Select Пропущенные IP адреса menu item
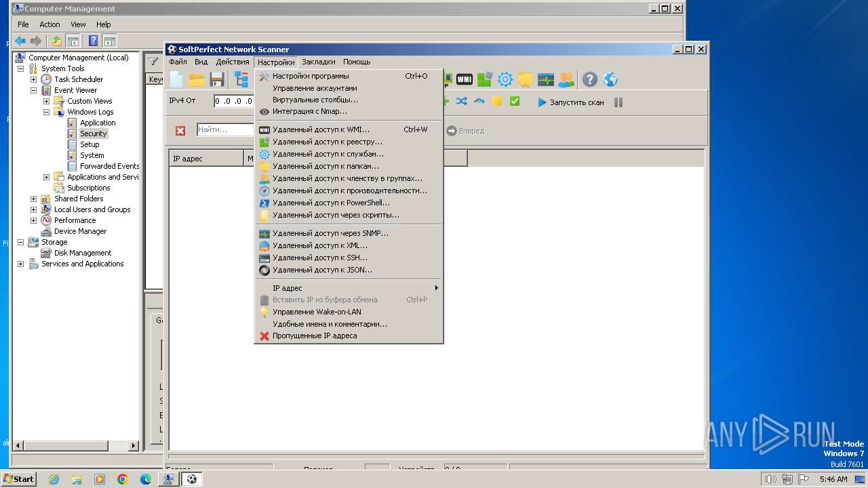 349,335
